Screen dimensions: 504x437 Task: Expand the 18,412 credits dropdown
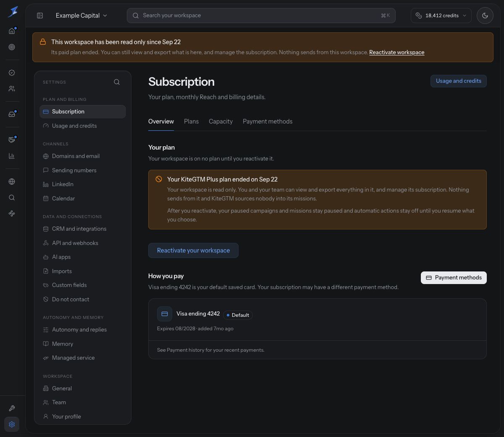click(441, 16)
